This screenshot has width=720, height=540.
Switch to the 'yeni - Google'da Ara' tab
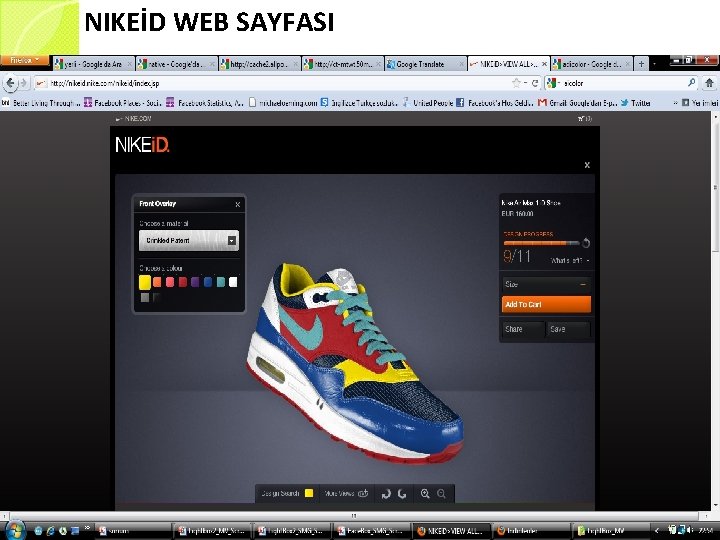(94, 64)
